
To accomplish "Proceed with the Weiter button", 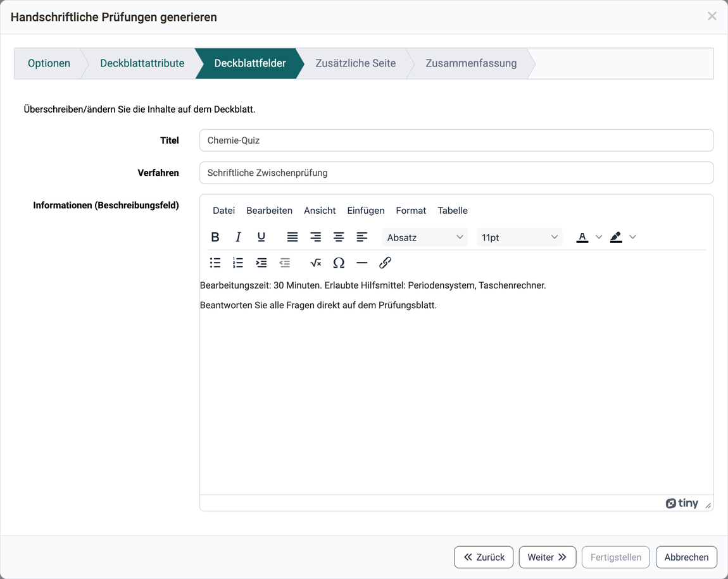I will (548, 557).
